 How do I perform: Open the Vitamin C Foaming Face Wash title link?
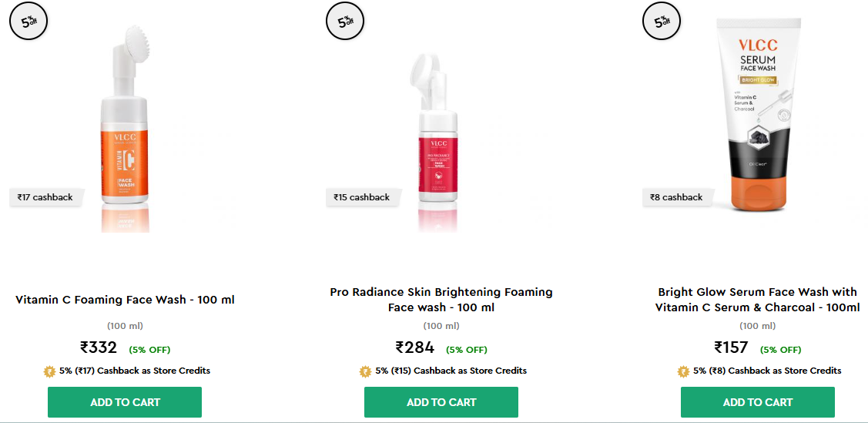point(125,300)
